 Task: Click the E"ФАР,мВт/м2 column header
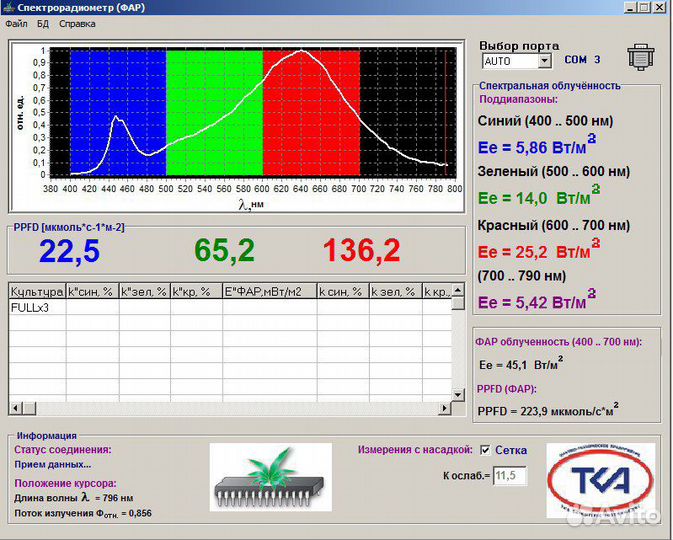coord(268,291)
